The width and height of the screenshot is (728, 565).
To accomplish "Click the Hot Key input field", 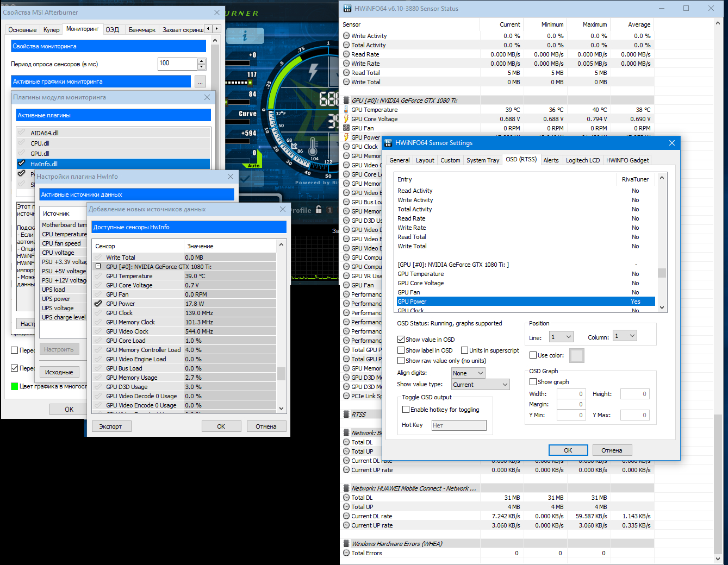I will click(459, 425).
